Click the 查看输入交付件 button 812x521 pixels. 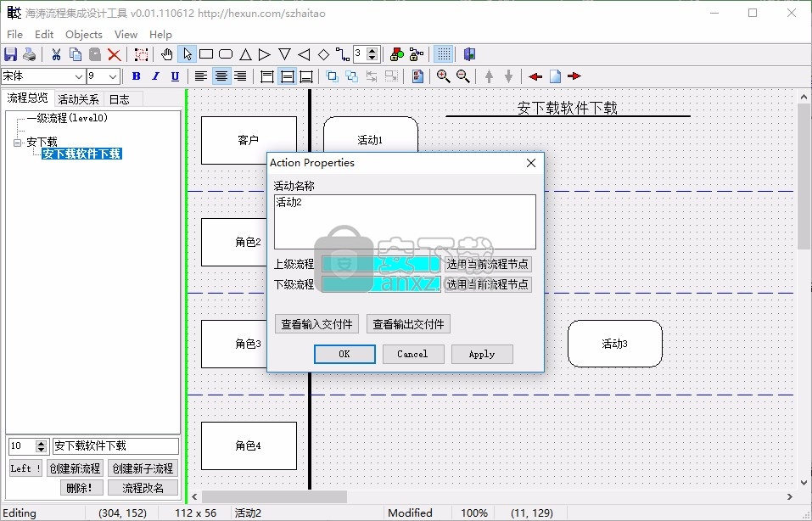click(x=316, y=324)
